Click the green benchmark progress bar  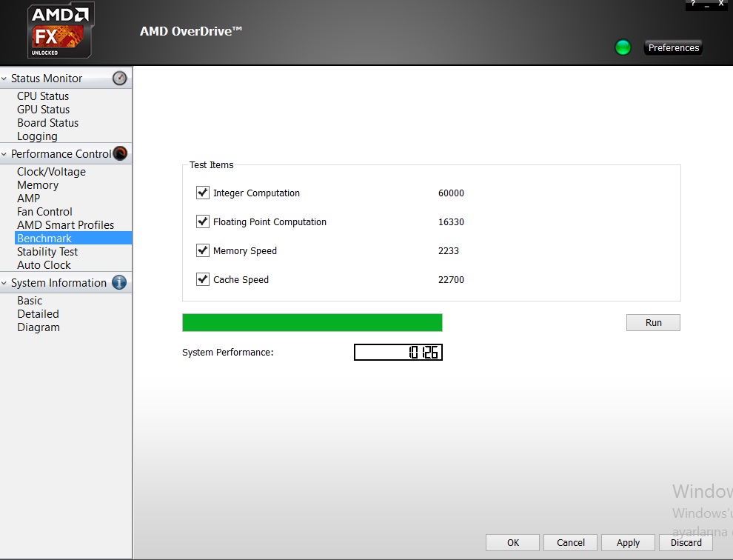coord(312,322)
